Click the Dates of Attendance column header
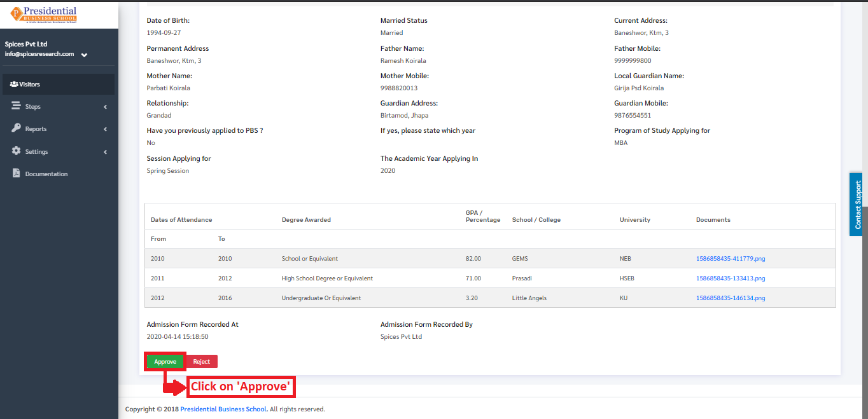Image resolution: width=868 pixels, height=419 pixels. pyautogui.click(x=181, y=220)
